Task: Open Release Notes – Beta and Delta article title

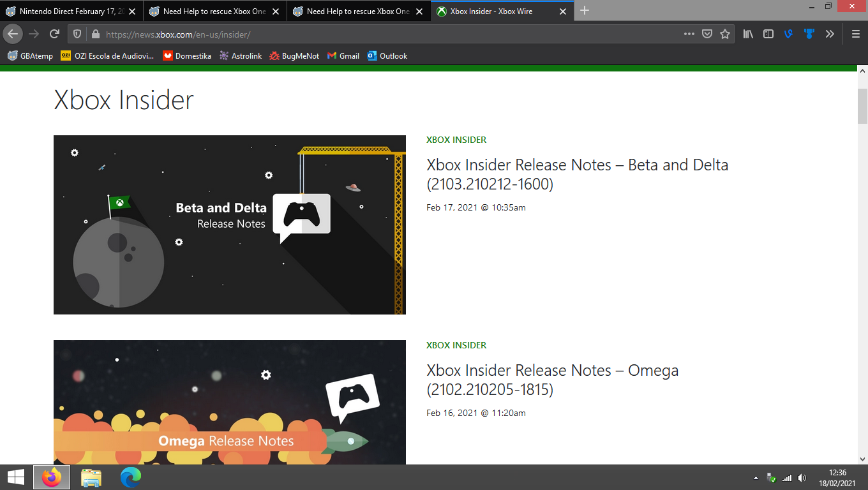Action: tap(577, 174)
